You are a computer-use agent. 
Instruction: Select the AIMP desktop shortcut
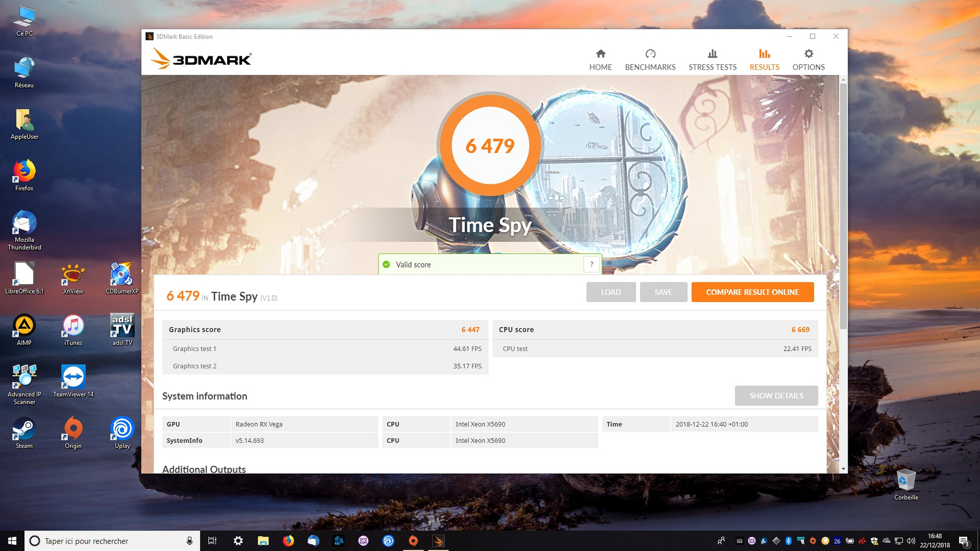tap(24, 330)
